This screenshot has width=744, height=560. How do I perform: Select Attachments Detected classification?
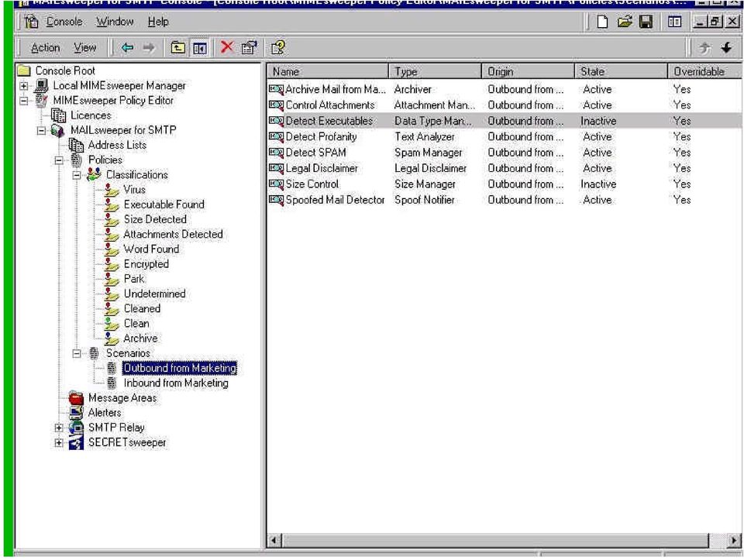(173, 234)
